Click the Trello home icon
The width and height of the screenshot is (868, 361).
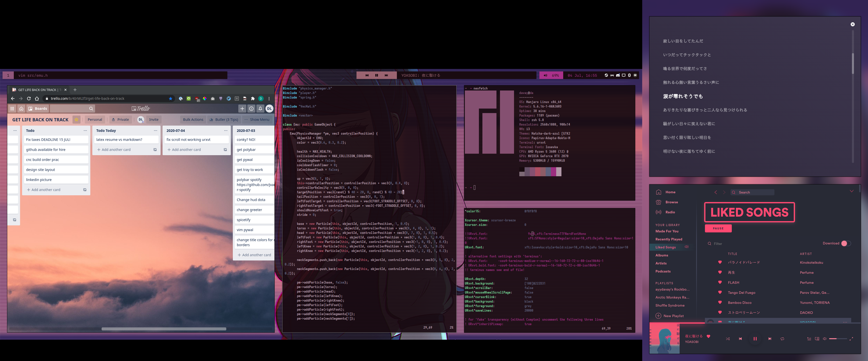tap(21, 109)
